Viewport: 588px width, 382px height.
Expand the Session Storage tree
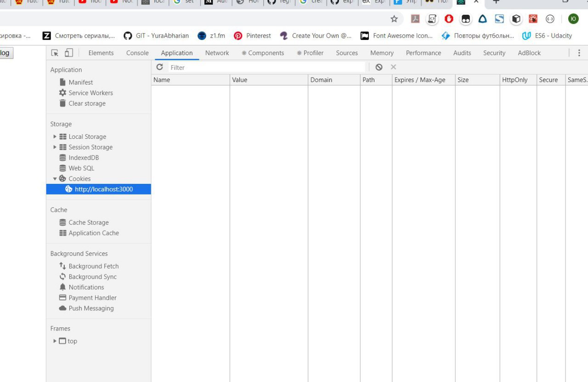click(55, 147)
